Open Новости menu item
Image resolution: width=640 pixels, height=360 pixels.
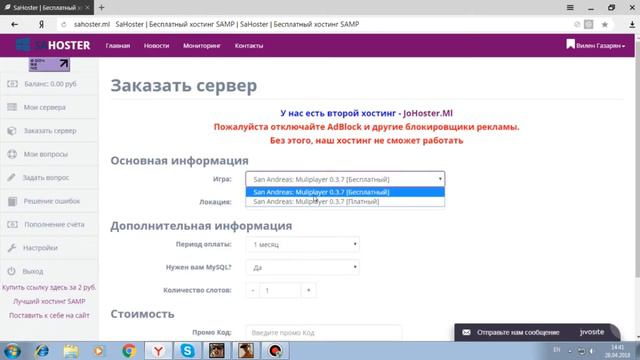click(x=156, y=46)
